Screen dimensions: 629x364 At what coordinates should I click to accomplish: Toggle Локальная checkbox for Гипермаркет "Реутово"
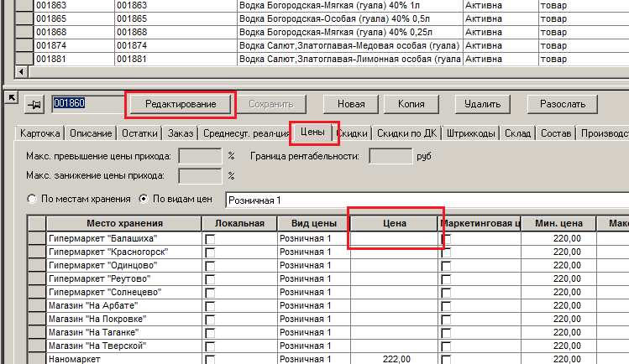pyautogui.click(x=210, y=279)
